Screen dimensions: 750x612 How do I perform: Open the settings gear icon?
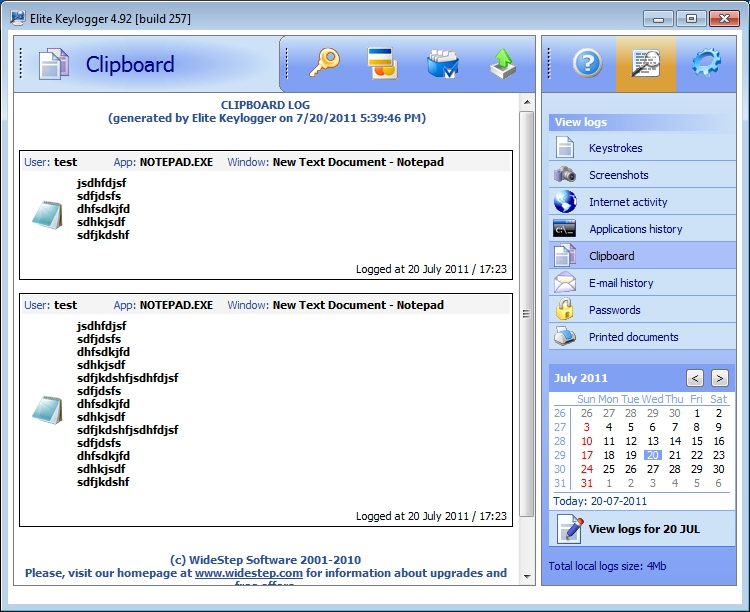(707, 63)
